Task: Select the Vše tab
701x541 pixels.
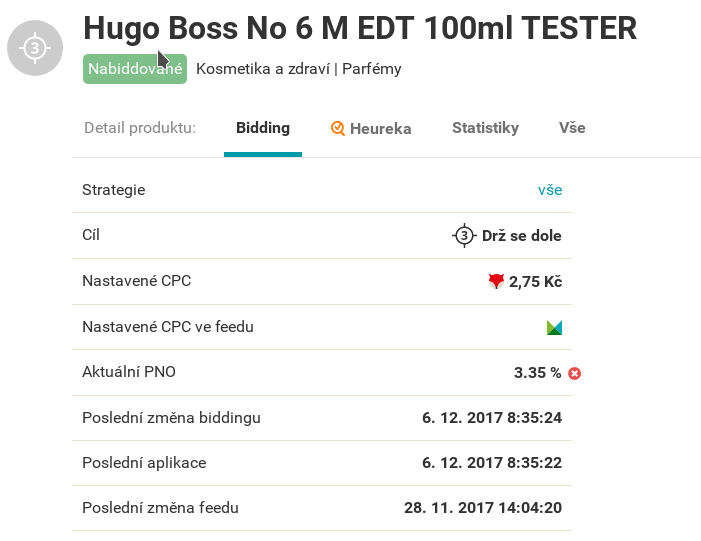Action: pyautogui.click(x=572, y=128)
